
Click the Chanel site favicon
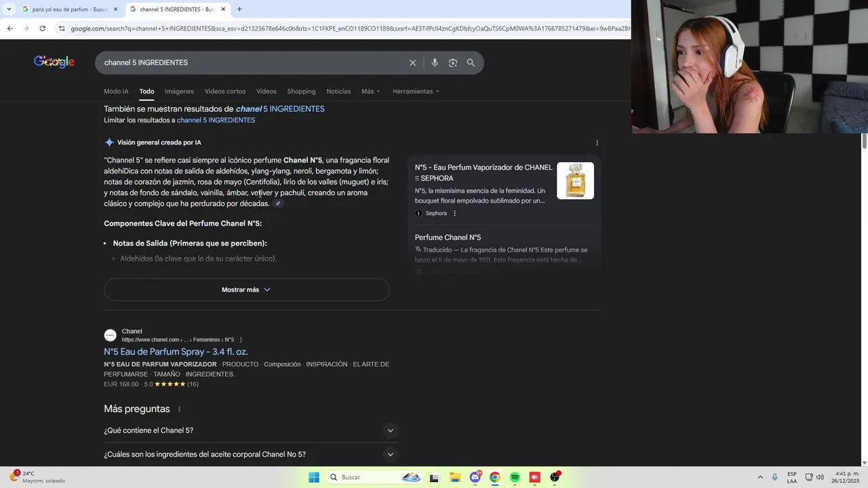click(x=110, y=335)
